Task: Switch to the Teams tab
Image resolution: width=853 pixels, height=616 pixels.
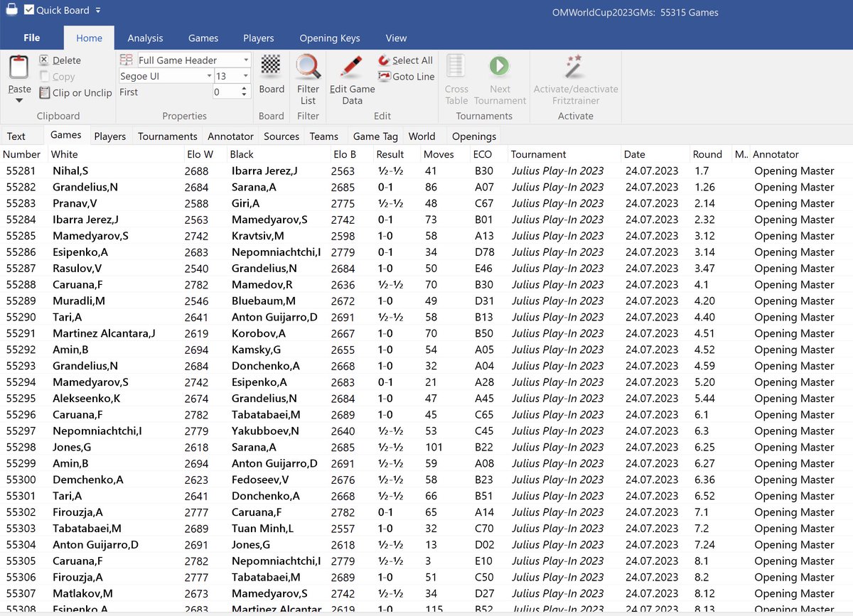Action: click(324, 136)
